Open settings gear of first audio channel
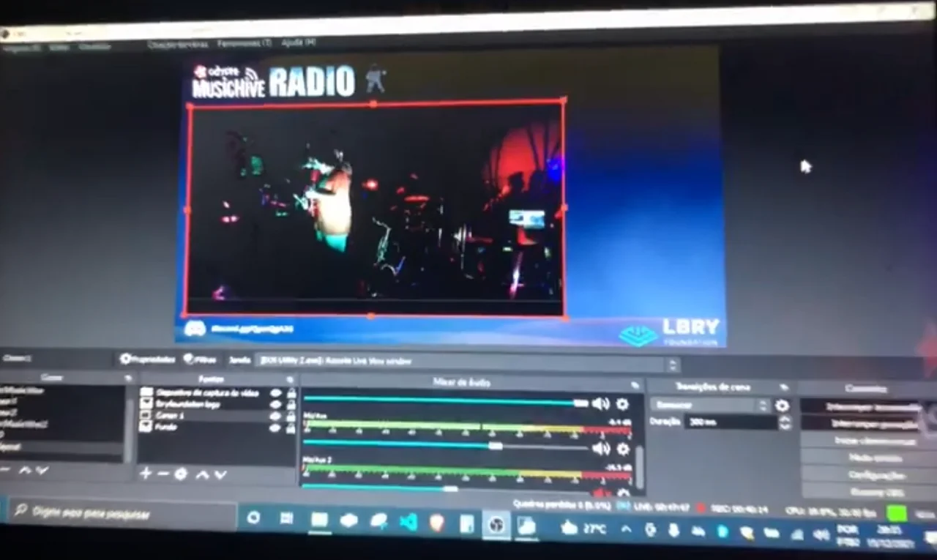The image size is (937, 560). (x=622, y=404)
